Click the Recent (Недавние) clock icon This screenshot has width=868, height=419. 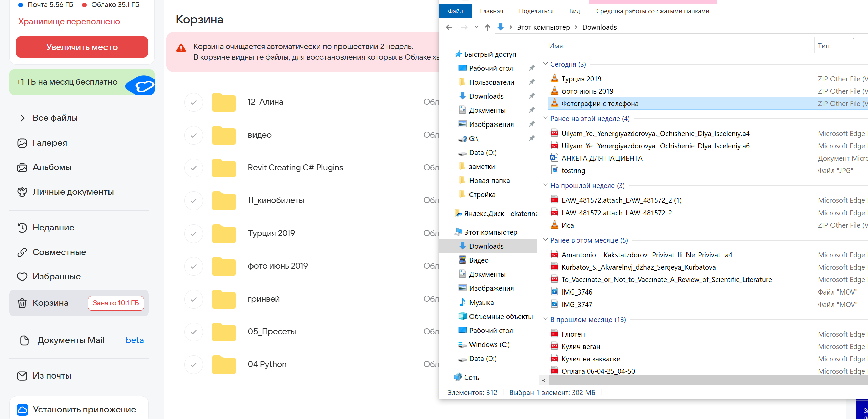22,228
